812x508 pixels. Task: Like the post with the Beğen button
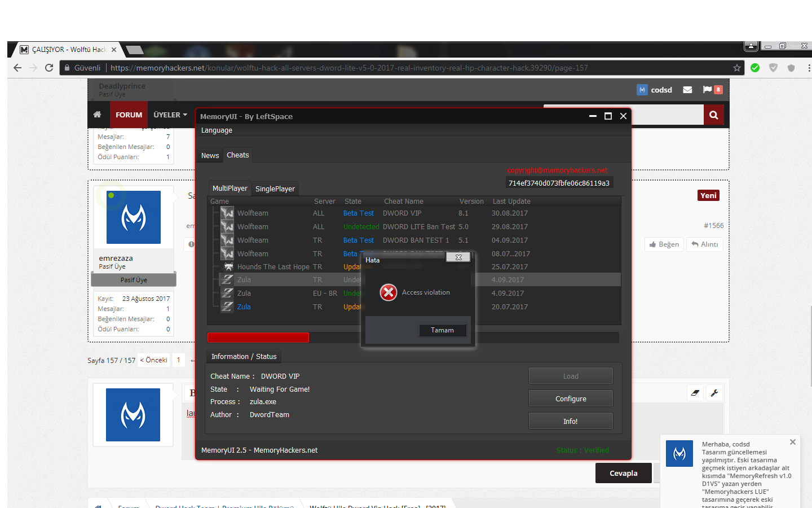[x=664, y=244]
